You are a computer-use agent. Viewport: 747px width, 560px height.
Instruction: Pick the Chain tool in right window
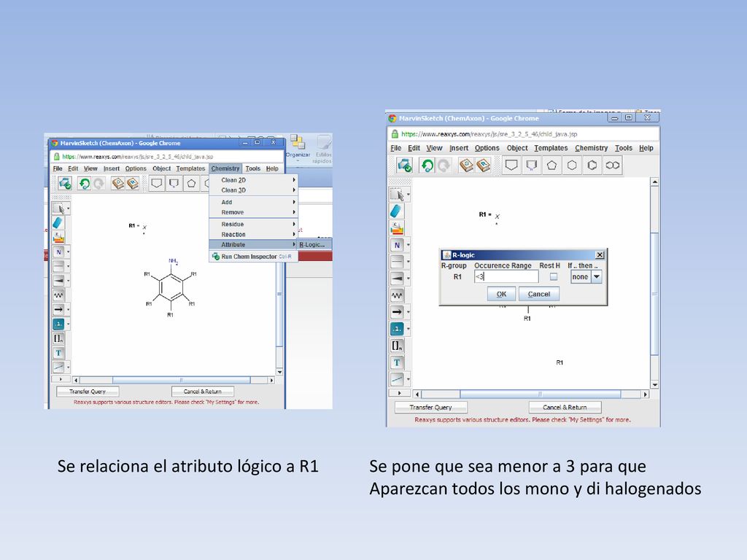396,295
